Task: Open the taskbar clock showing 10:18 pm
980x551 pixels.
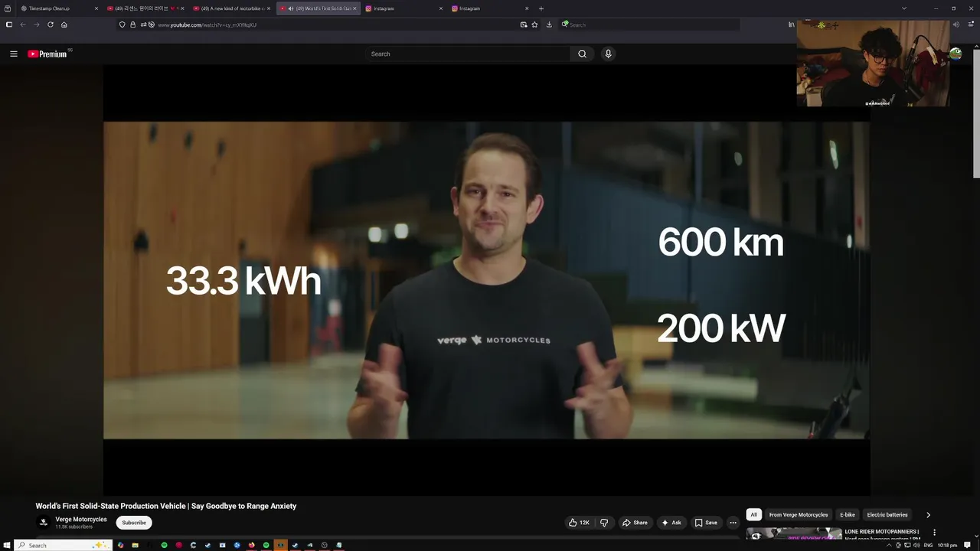Action: (x=947, y=545)
